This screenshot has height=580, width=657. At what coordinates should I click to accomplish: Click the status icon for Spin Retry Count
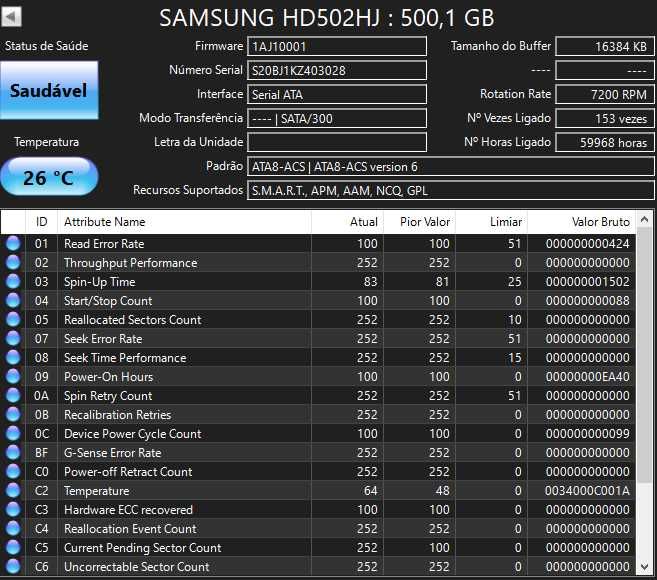click(x=13, y=396)
